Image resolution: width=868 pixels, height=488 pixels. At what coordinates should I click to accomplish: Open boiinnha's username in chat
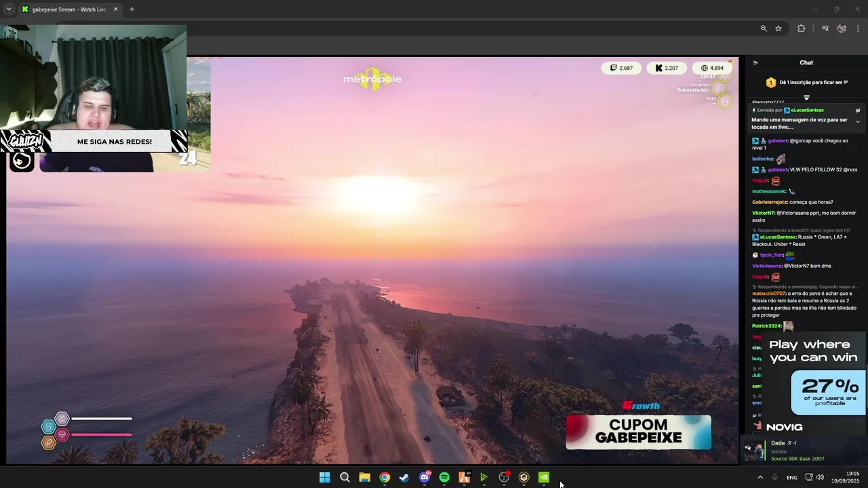(x=763, y=159)
